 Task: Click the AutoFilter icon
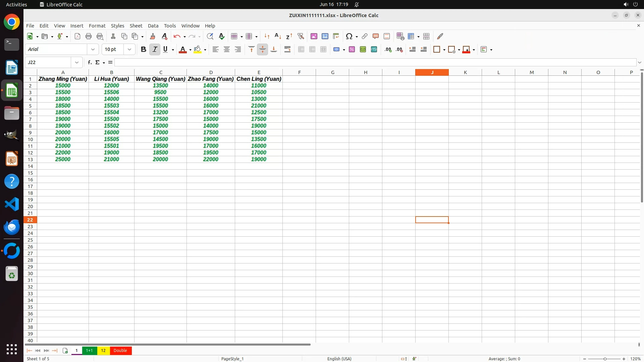(x=301, y=36)
